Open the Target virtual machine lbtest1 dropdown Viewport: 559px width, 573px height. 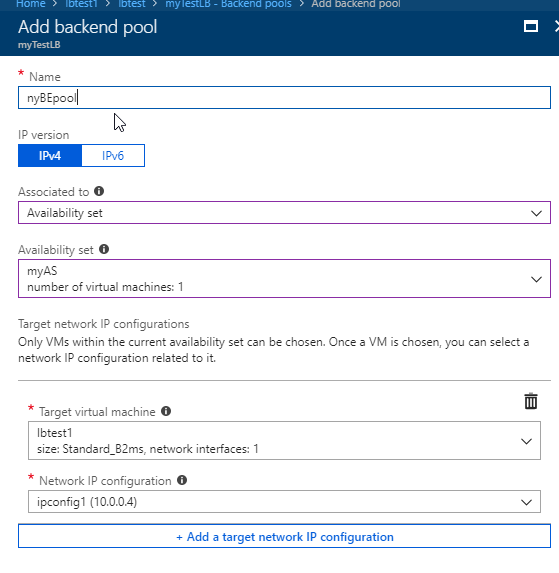[284, 440]
